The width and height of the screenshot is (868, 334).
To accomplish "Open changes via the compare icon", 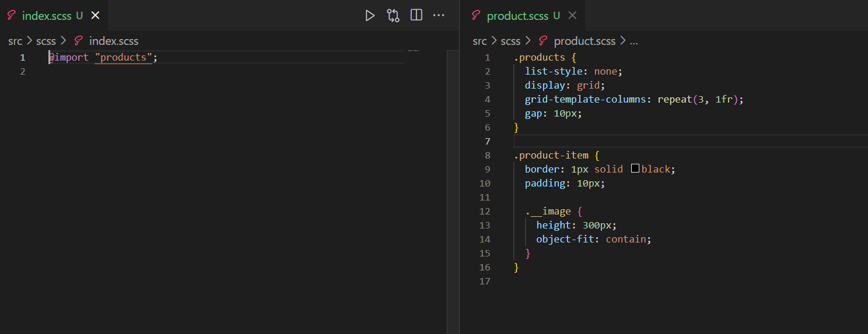I will [x=393, y=16].
